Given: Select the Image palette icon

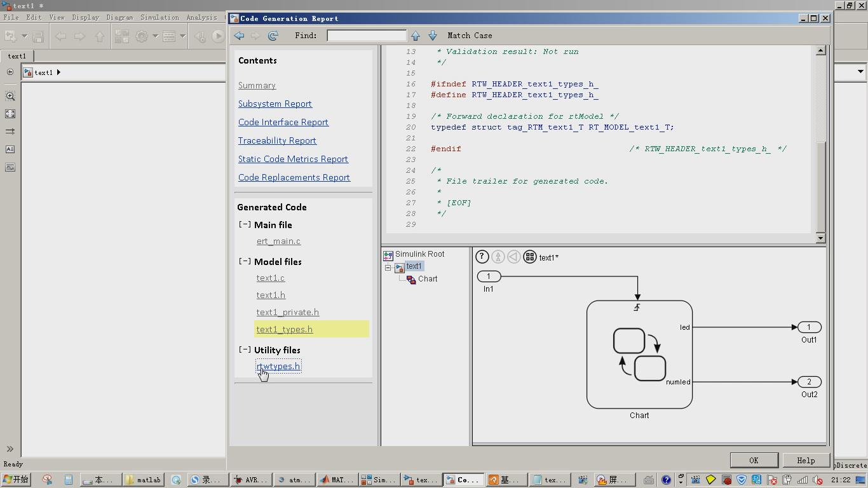Looking at the screenshot, I should coord(10,167).
